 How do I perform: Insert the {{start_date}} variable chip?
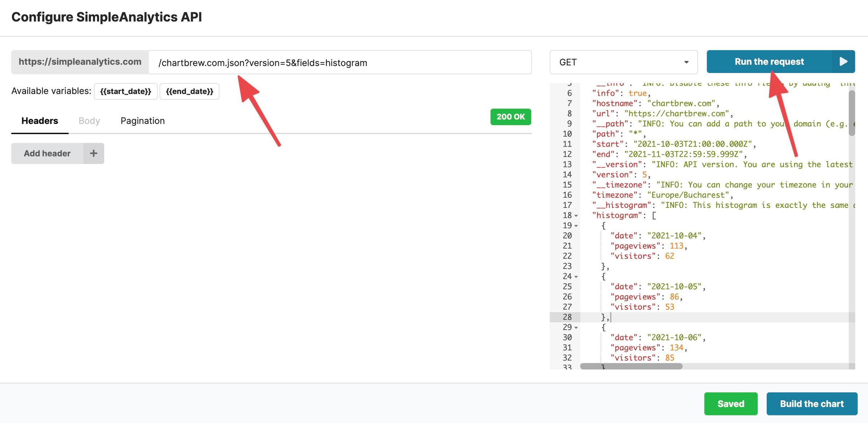(125, 91)
